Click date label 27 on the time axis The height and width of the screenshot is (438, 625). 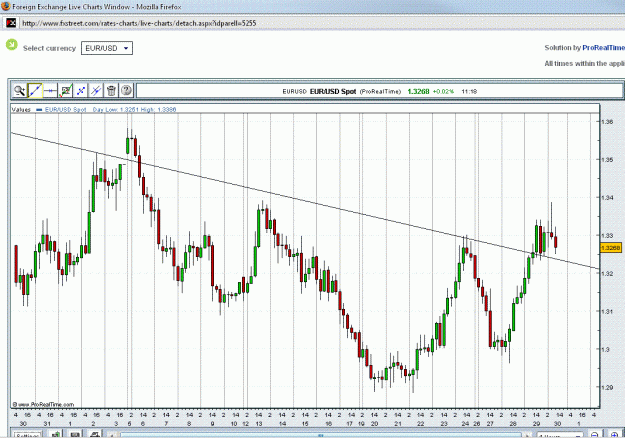[490, 424]
